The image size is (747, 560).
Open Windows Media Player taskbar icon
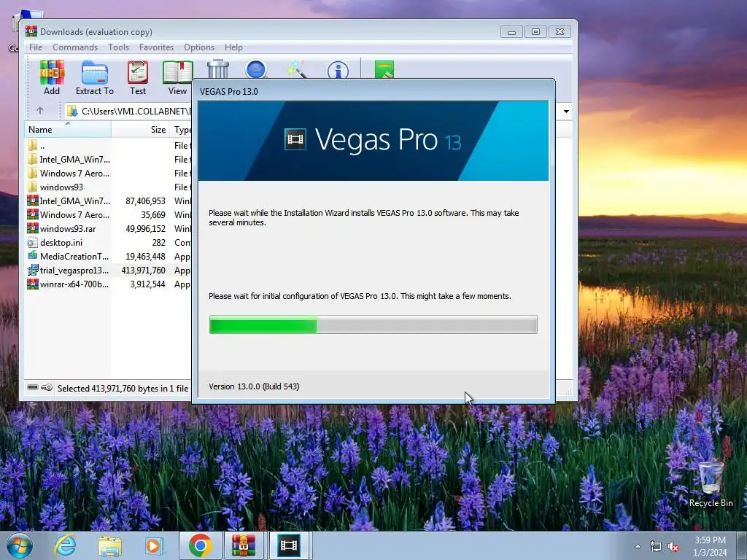click(x=153, y=546)
